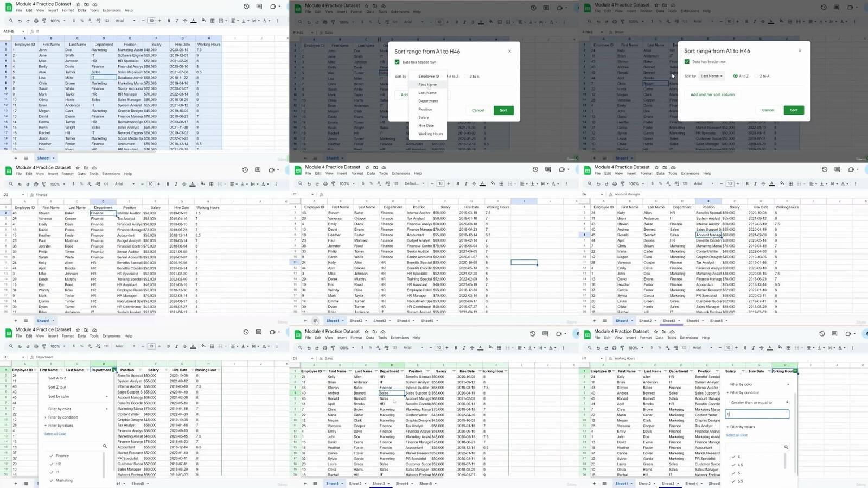Select Z to A in Last Name sort dialog
This screenshot has height=488, width=868.
click(757, 76)
